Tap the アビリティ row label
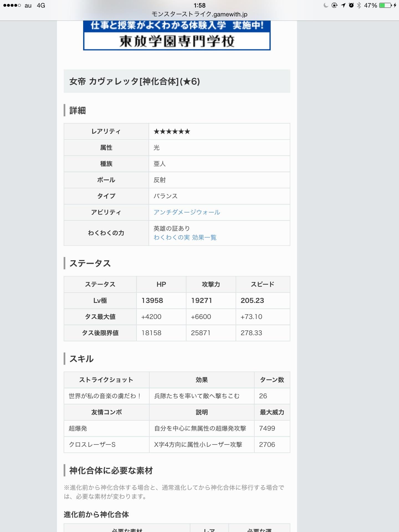Image resolution: width=399 pixels, height=532 pixels. (x=106, y=212)
